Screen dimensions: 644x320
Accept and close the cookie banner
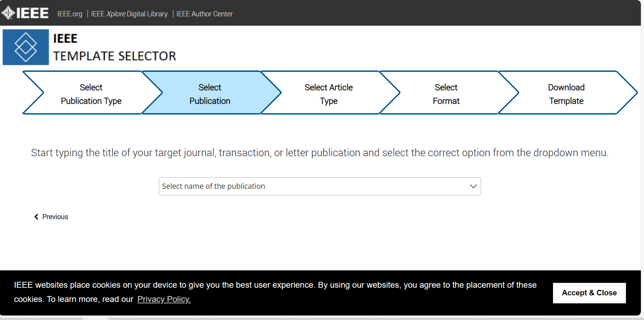tap(589, 293)
